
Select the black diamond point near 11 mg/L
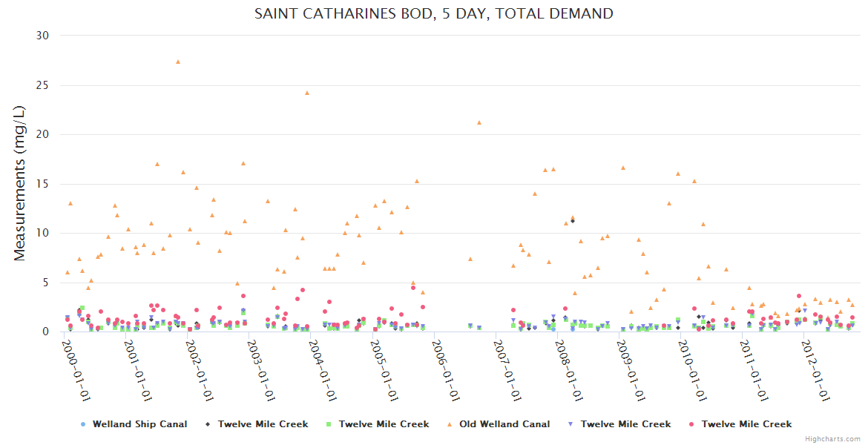point(573,221)
